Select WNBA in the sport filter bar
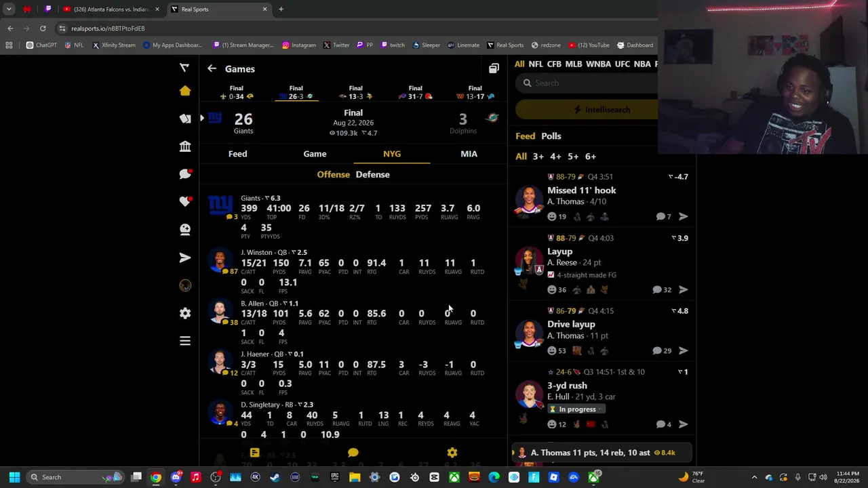Viewport: 868px width, 488px height. pos(598,64)
